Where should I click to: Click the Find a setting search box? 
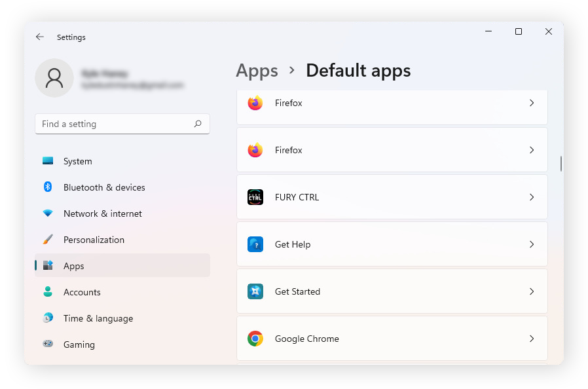point(122,124)
